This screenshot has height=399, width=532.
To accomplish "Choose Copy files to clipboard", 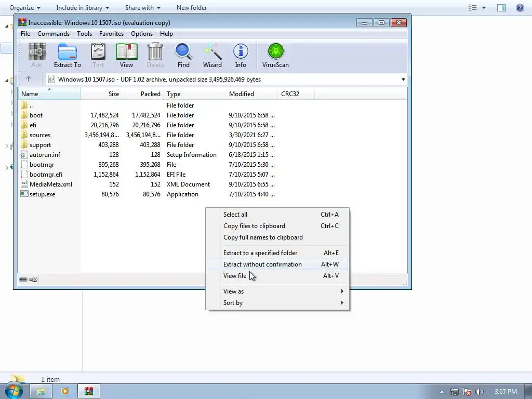I will coord(277,226).
